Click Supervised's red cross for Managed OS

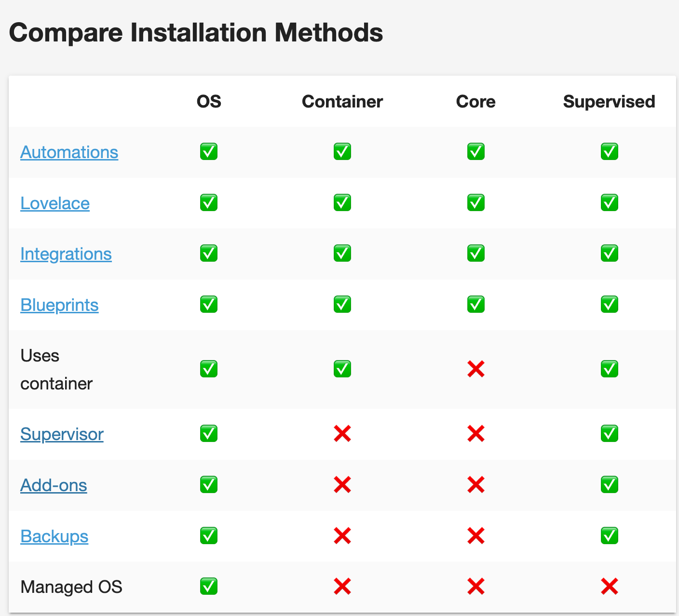tap(609, 587)
